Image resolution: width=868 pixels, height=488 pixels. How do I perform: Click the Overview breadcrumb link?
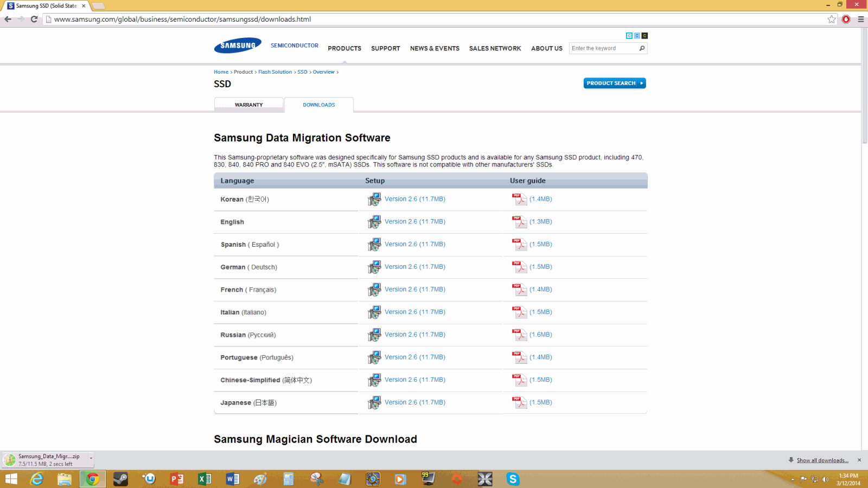pyautogui.click(x=324, y=72)
